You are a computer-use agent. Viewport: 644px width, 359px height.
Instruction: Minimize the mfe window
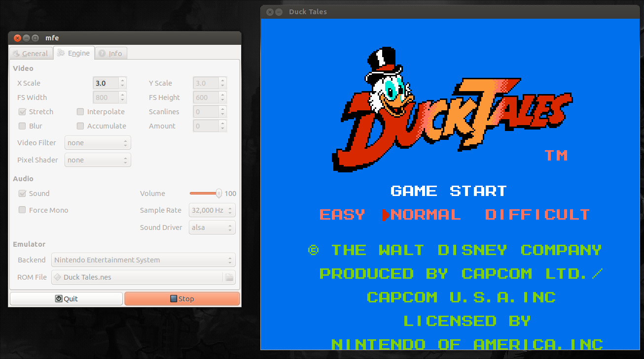tap(27, 38)
